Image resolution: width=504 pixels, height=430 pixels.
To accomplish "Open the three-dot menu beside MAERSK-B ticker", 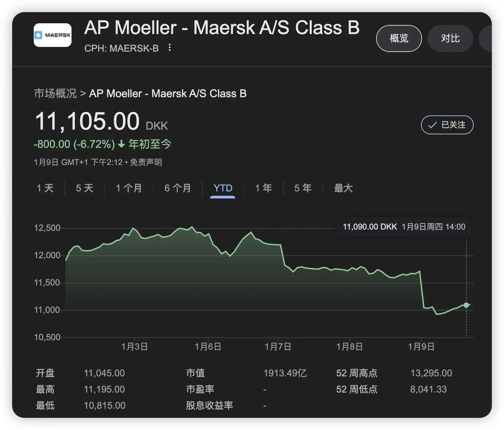I will (170, 48).
